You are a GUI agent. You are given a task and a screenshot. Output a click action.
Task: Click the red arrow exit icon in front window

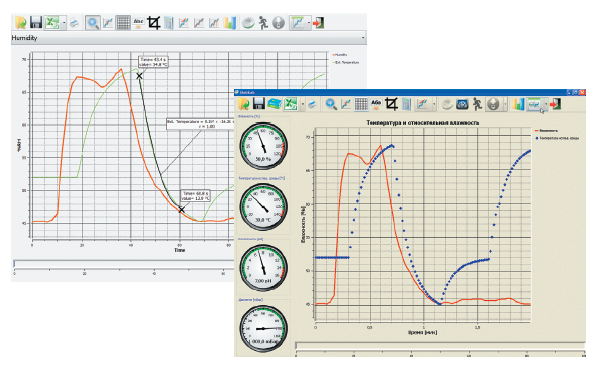(555, 104)
